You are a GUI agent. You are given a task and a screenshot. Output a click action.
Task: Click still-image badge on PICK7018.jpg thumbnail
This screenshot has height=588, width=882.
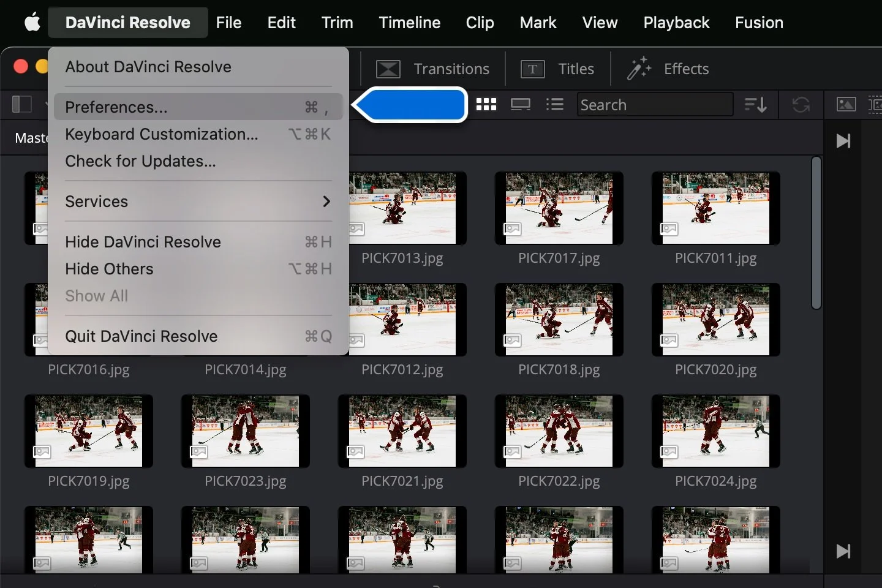point(512,341)
